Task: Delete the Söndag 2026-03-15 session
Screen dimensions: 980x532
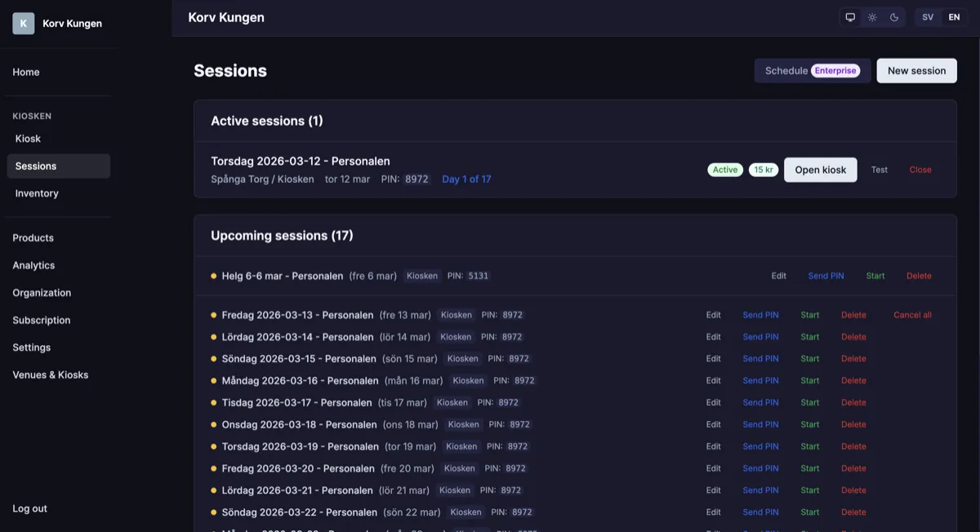Action: click(x=853, y=359)
